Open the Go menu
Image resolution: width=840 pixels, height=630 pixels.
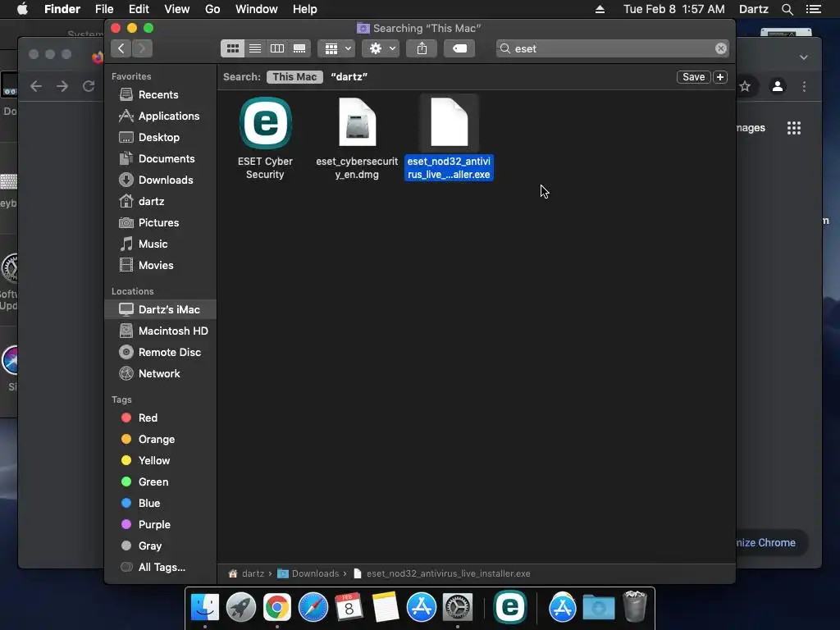[x=212, y=9]
